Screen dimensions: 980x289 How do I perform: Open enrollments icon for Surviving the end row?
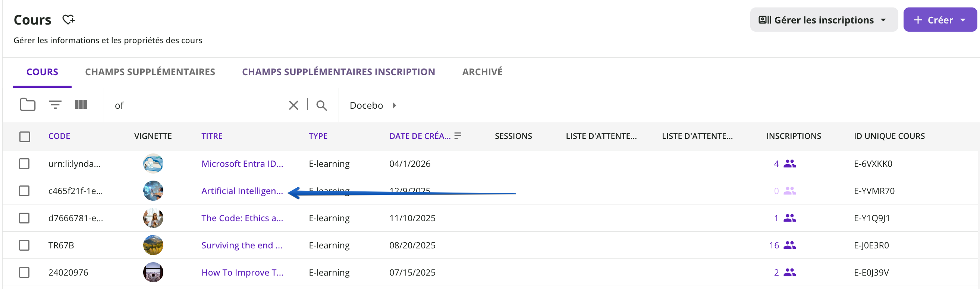pyautogui.click(x=790, y=245)
